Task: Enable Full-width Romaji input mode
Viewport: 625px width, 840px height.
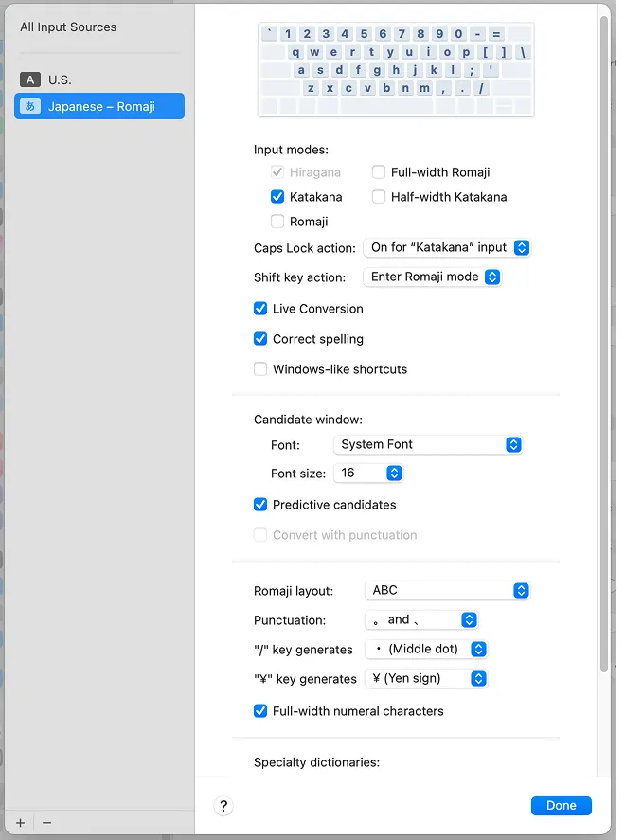Action: 379,172
